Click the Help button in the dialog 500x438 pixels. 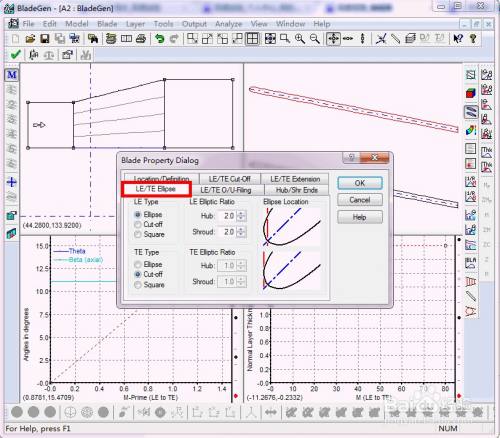(360, 217)
